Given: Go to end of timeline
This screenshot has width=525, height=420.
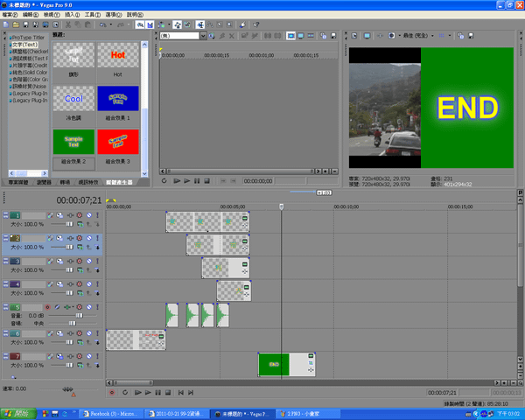Looking at the screenshot, I should [x=191, y=393].
